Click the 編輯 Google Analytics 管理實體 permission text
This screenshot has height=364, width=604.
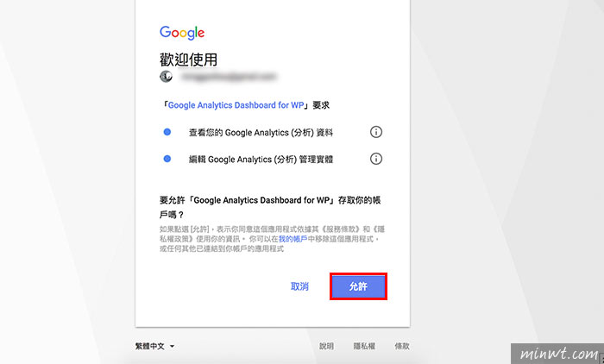click(261, 159)
